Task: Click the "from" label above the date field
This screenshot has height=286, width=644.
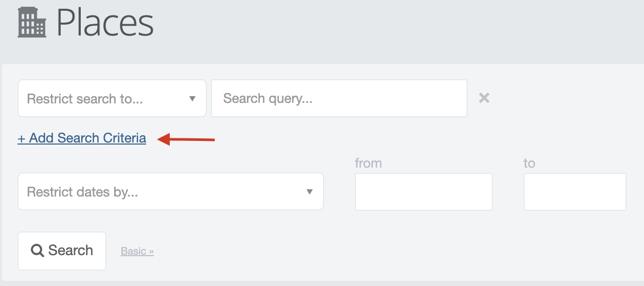Action: (368, 164)
